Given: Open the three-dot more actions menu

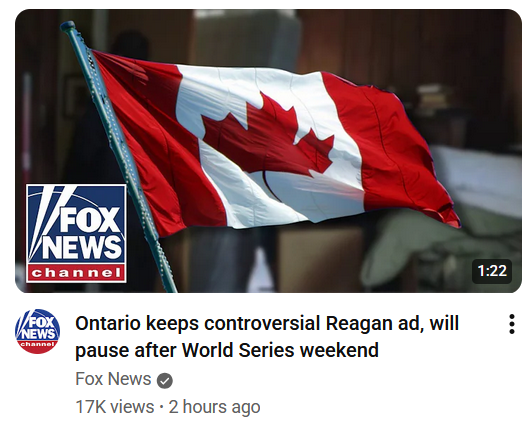Looking at the screenshot, I should click(512, 324).
